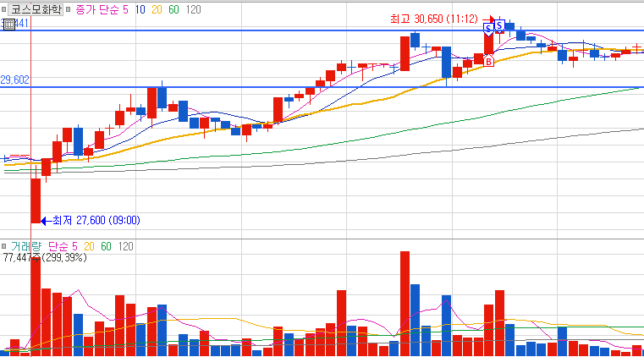Select the orange 20 price average label
644x357 pixels.
point(157,9)
